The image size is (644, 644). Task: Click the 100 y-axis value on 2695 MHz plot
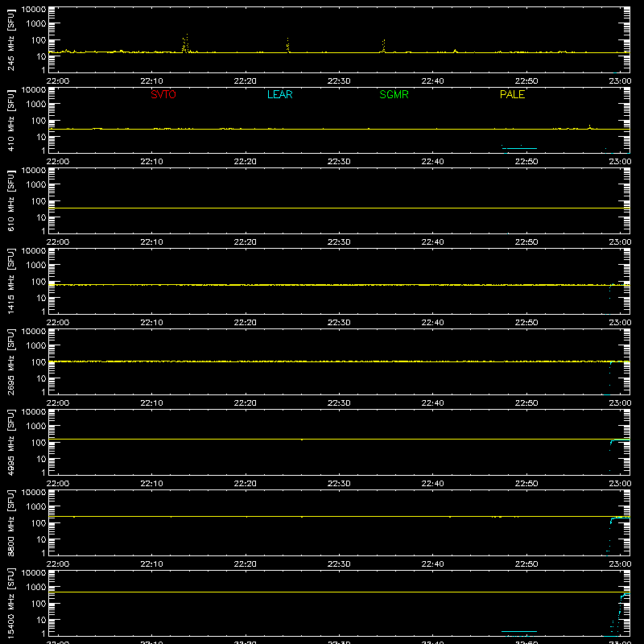[39, 362]
